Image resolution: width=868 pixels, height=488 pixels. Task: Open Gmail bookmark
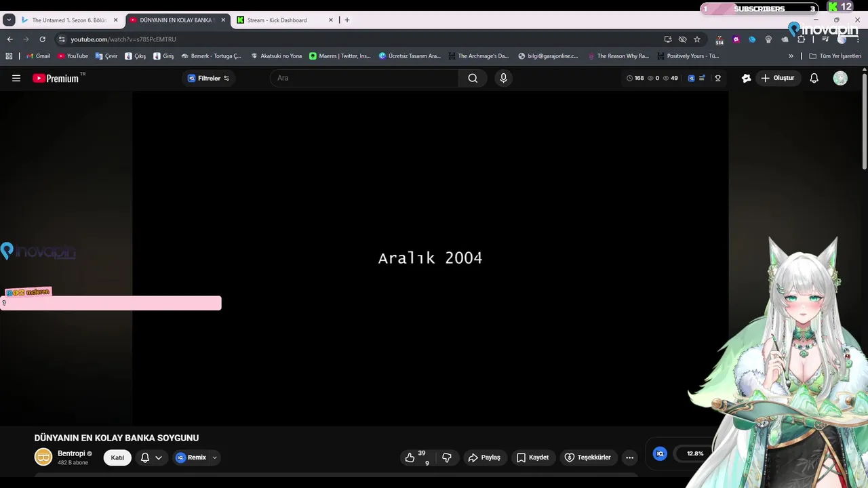pos(38,56)
